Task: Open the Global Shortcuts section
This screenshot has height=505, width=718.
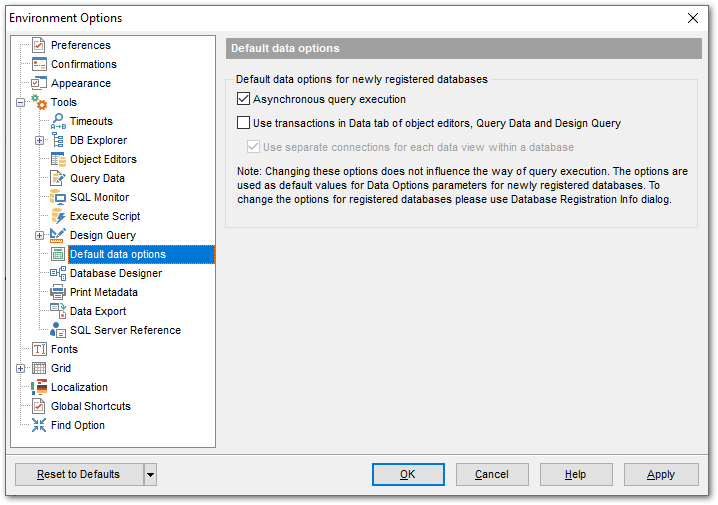Action: pos(90,407)
